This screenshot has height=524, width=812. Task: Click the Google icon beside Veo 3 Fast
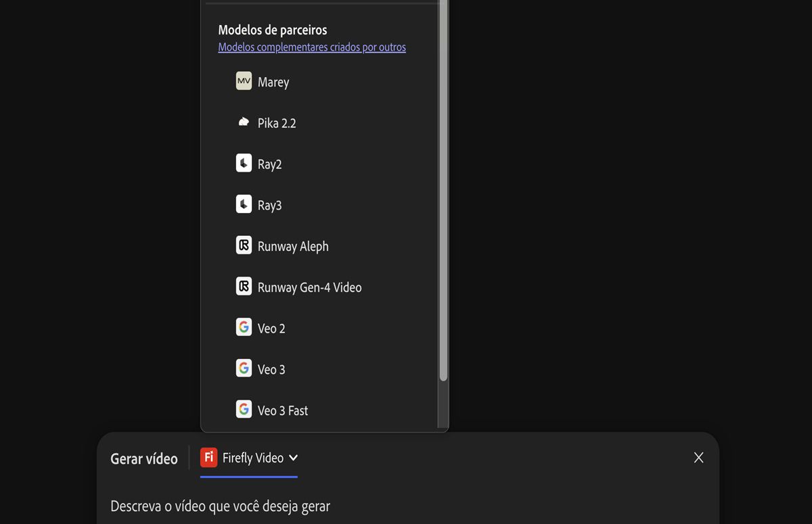click(x=244, y=409)
